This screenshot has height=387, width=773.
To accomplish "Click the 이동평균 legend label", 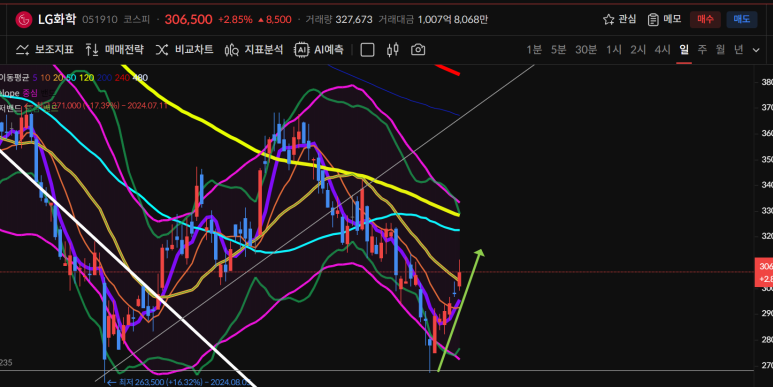I will pos(14,77).
